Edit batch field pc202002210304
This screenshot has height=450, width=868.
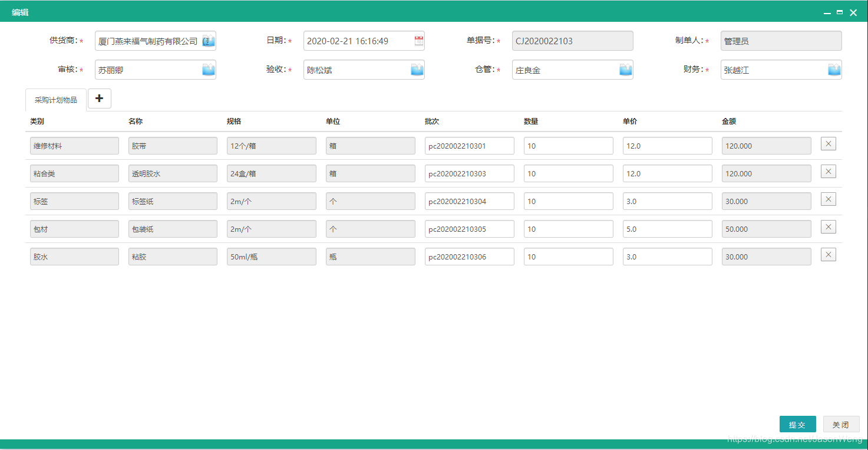pyautogui.click(x=470, y=201)
